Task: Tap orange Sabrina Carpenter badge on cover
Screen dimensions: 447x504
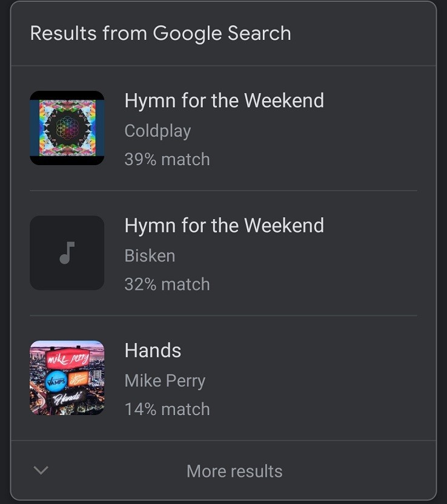Action: [x=78, y=378]
